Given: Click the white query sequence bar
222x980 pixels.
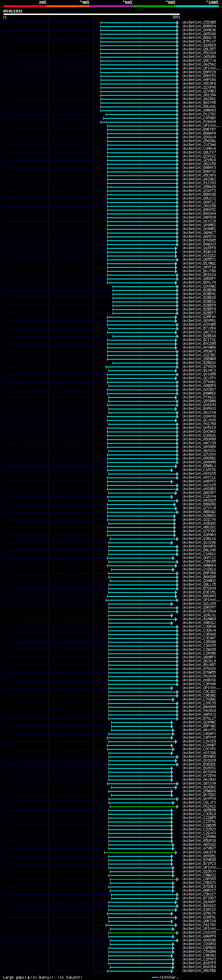Looking at the screenshot, I should click(x=92, y=14).
